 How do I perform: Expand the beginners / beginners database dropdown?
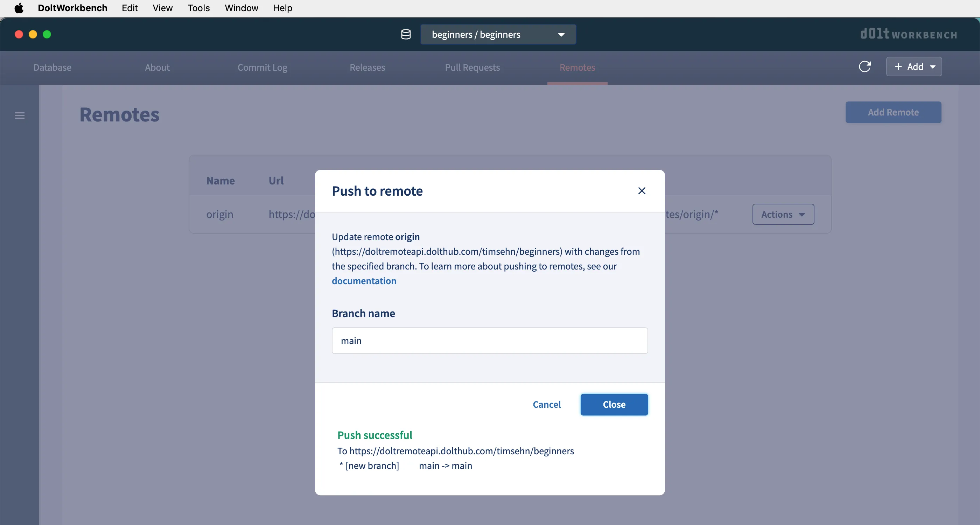[498, 35]
